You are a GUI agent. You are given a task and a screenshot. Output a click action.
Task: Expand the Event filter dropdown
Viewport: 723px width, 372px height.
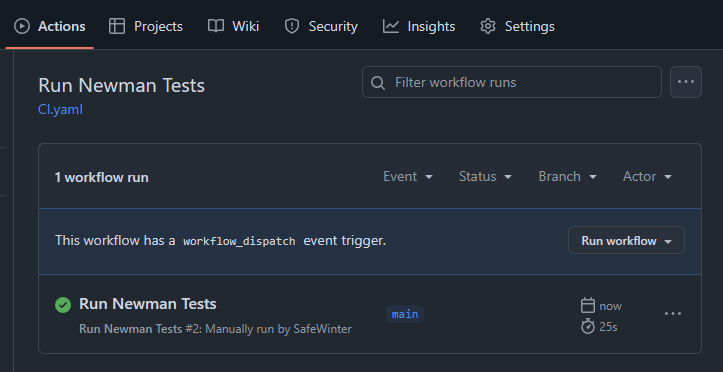(x=408, y=177)
